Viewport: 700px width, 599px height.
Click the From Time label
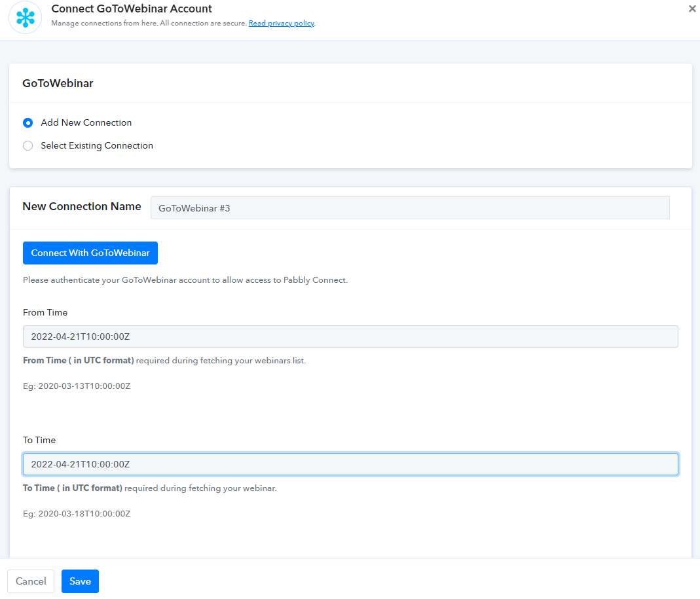pyautogui.click(x=45, y=312)
